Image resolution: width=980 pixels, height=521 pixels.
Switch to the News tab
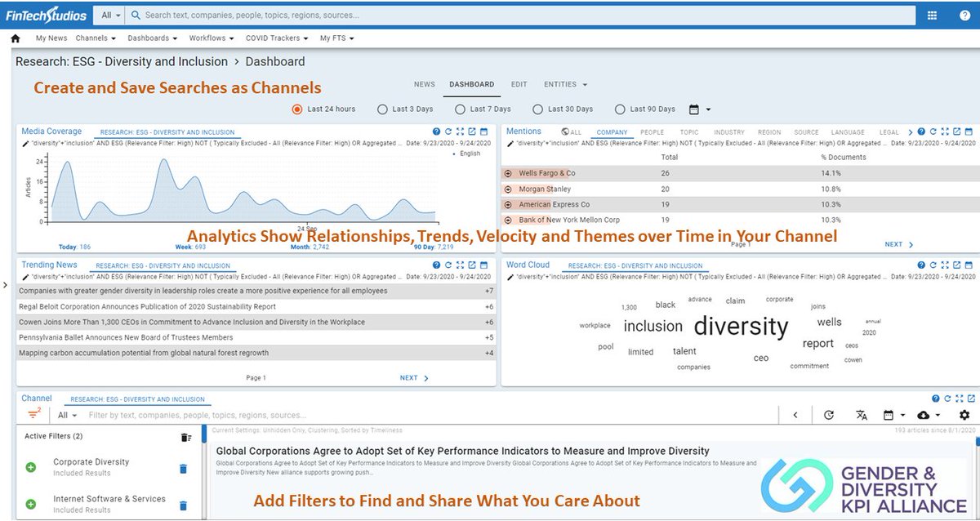tap(425, 84)
